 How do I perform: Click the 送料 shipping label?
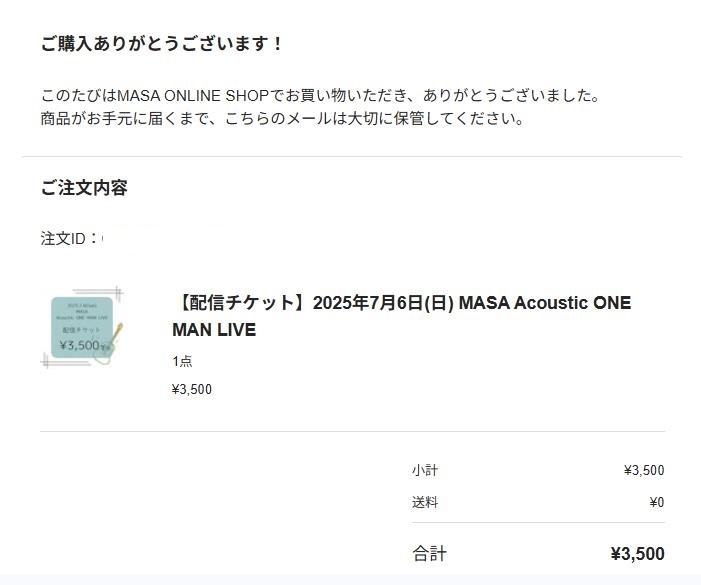[424, 502]
